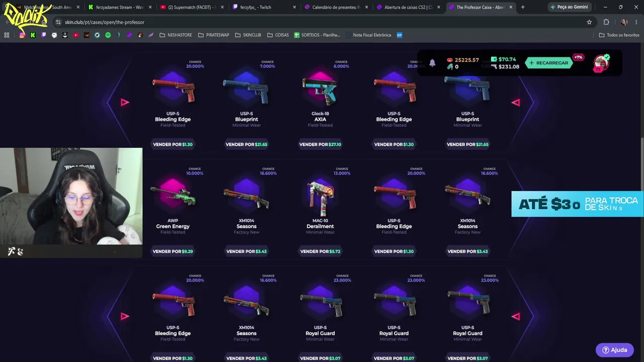Open the Nota Fiscal Eletrônica bookmark

pyautogui.click(x=368, y=35)
